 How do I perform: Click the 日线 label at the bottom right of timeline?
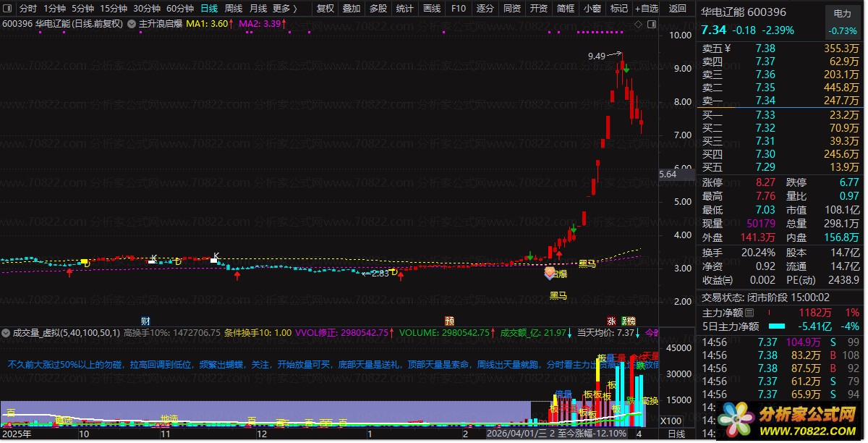coord(676,434)
